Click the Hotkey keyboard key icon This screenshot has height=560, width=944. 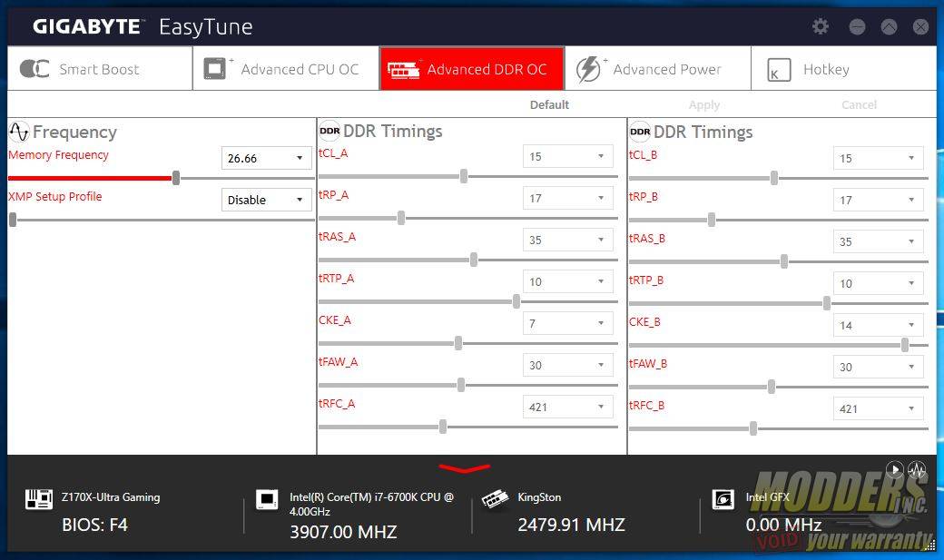coord(779,70)
